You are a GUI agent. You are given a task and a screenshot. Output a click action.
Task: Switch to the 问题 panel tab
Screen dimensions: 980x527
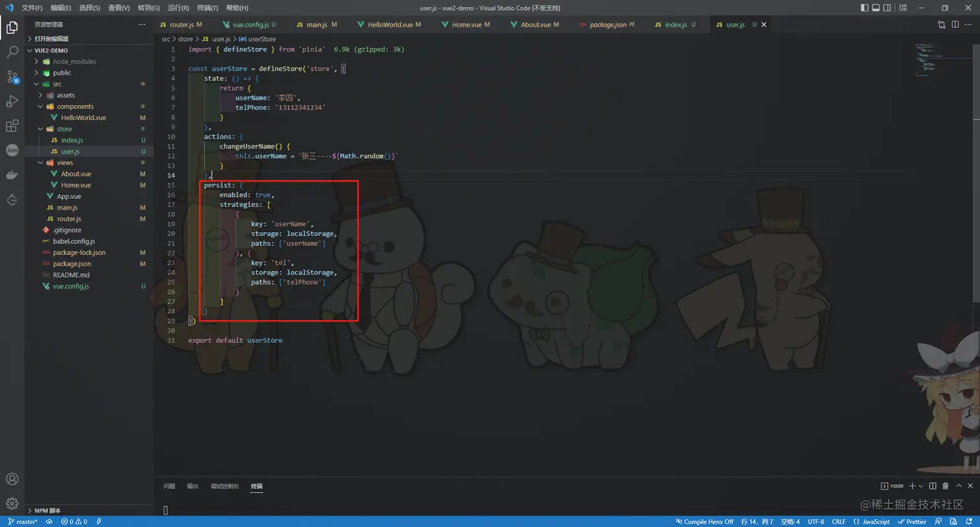click(x=169, y=486)
